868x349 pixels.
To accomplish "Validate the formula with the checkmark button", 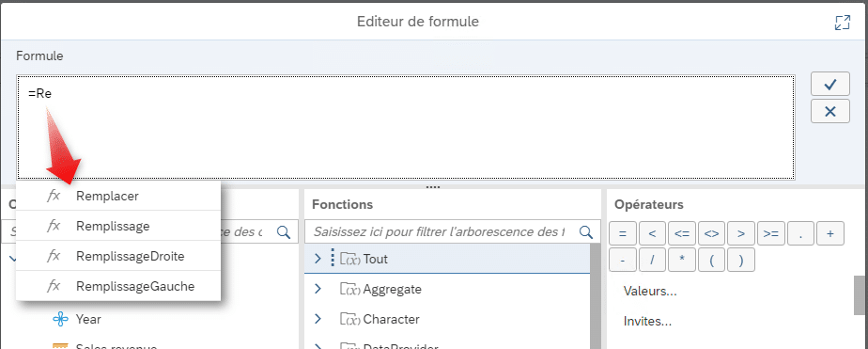I will click(x=829, y=85).
